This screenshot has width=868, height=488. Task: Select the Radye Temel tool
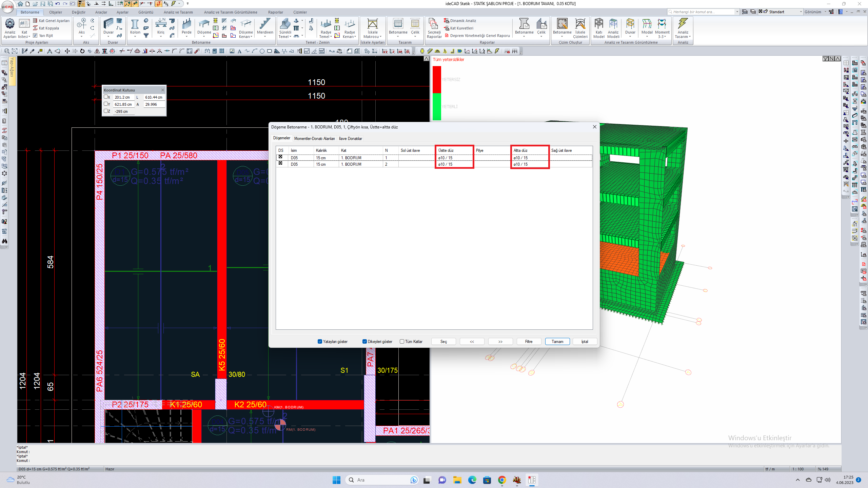[x=325, y=28]
